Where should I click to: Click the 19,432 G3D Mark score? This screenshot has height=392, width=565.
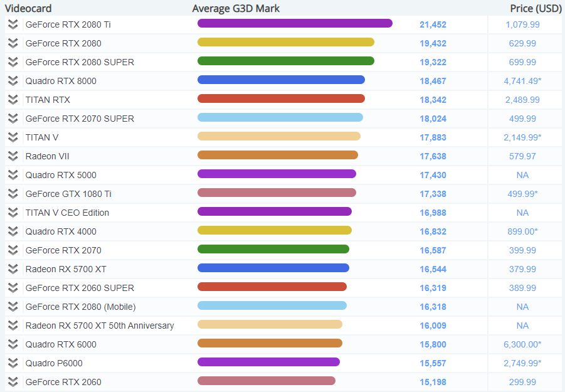point(433,43)
